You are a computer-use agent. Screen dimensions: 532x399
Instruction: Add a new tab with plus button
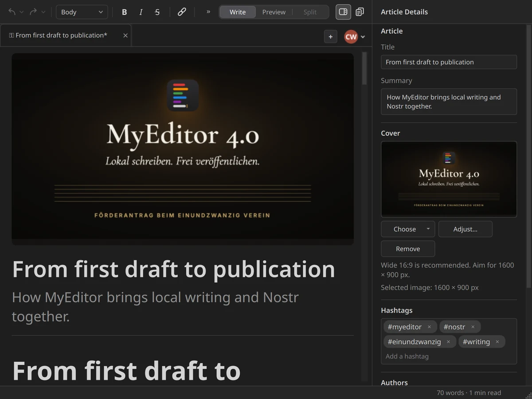(x=331, y=37)
